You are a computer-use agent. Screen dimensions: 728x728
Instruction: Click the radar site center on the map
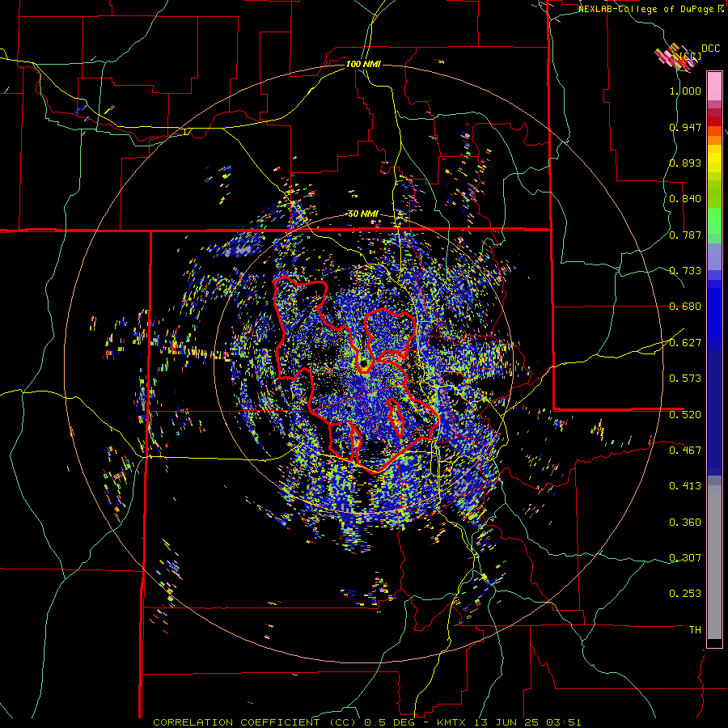364,364
